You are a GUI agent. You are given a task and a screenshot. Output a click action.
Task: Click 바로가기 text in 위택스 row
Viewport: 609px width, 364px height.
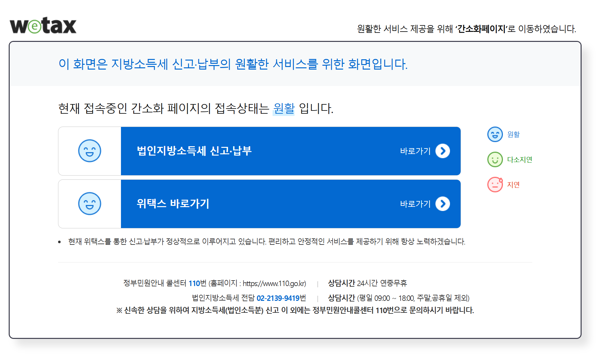click(415, 204)
